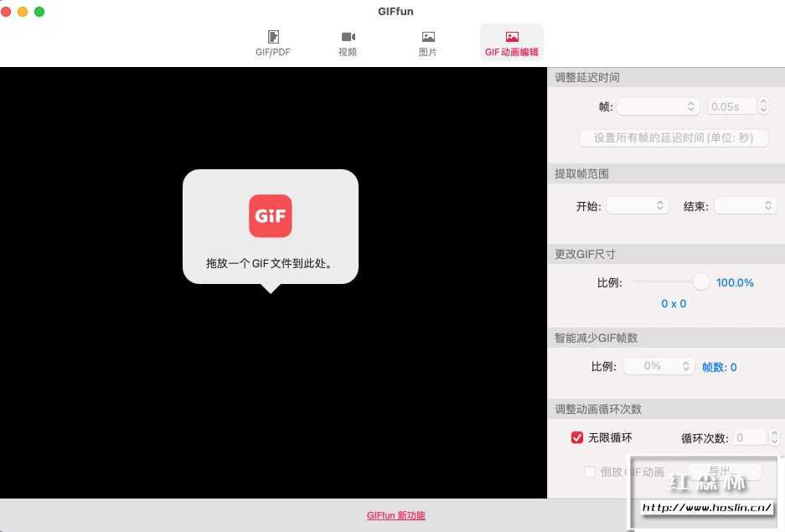Switch to the 视频 tab
This screenshot has width=785, height=532.
pyautogui.click(x=348, y=43)
